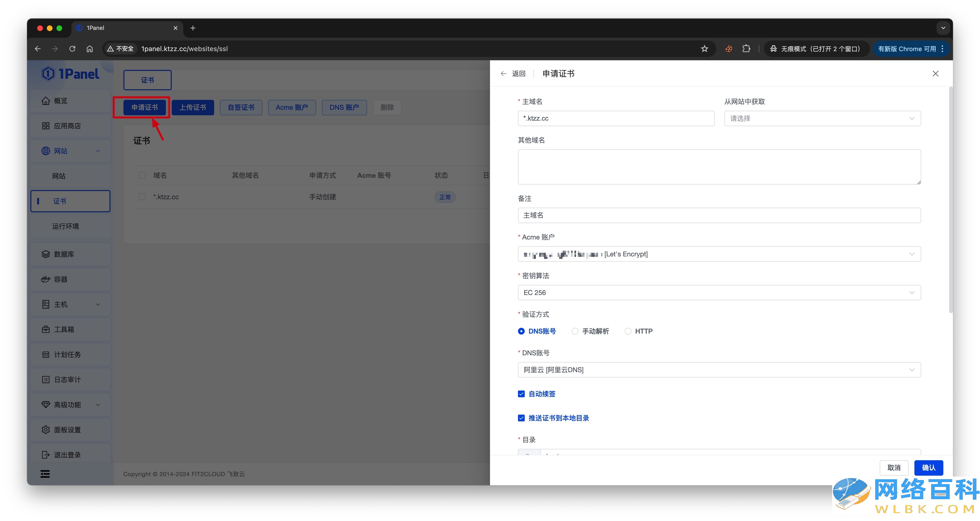Click the 主域名 input field

pyautogui.click(x=616, y=119)
